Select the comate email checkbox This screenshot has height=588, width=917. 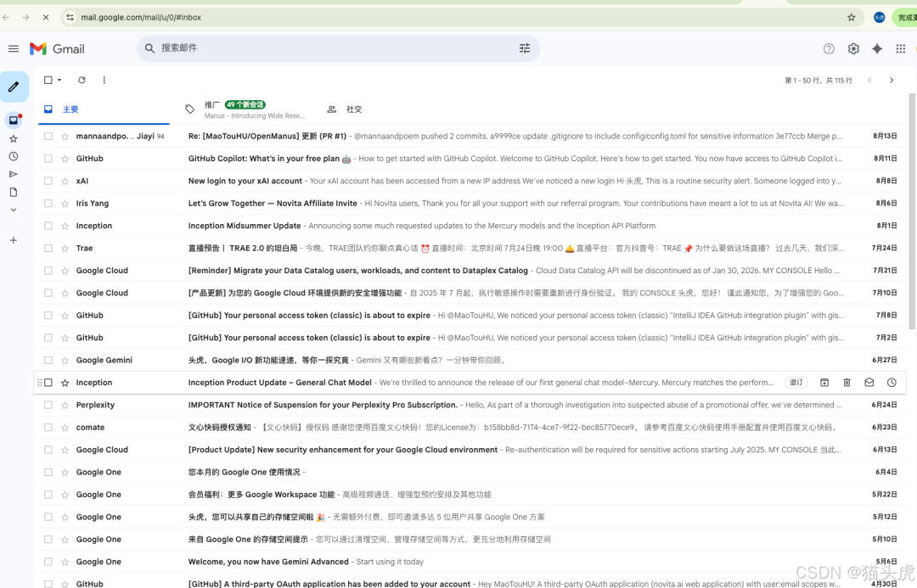[x=48, y=428]
